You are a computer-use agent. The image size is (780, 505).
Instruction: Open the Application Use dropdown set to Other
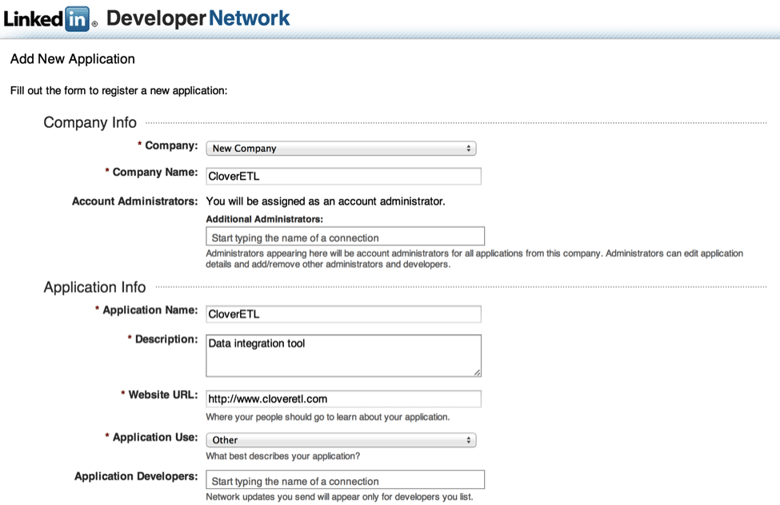[x=341, y=440]
